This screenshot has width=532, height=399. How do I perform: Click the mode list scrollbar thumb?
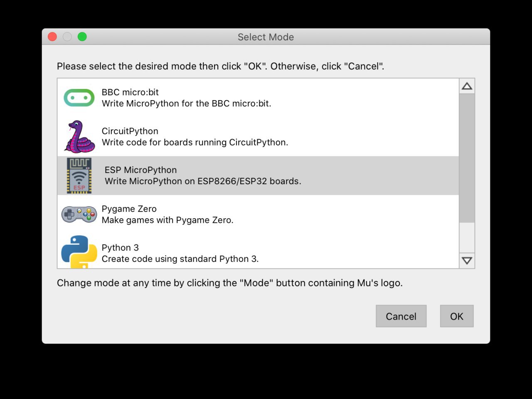(467, 158)
